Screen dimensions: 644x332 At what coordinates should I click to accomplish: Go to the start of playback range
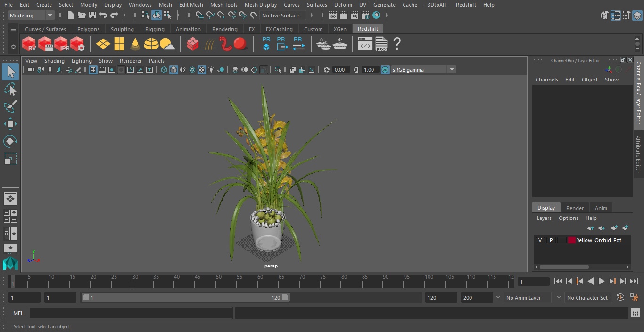pos(558,281)
